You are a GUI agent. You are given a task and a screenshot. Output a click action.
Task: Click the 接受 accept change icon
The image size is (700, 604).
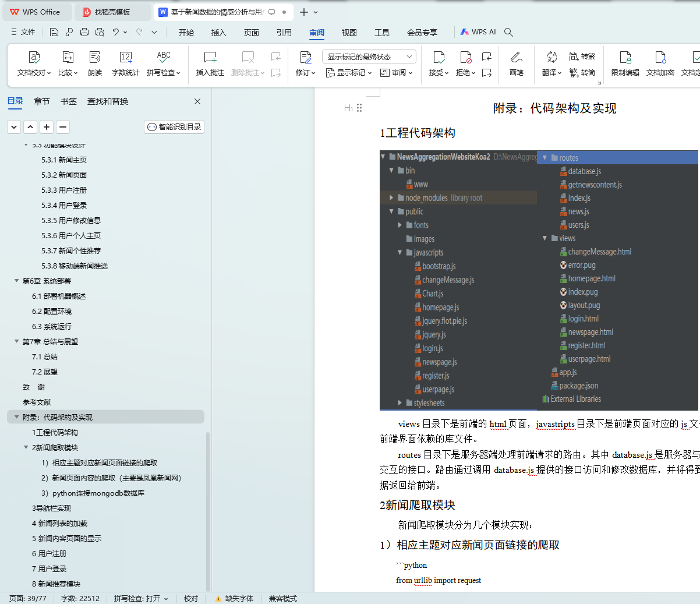click(x=439, y=57)
